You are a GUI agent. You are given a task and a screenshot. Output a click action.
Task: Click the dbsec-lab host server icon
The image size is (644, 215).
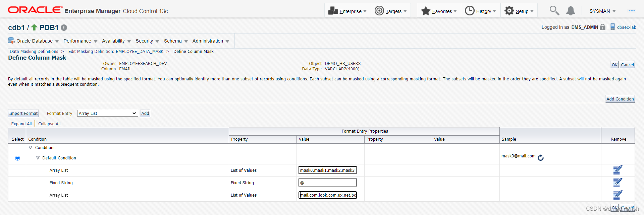click(x=612, y=27)
